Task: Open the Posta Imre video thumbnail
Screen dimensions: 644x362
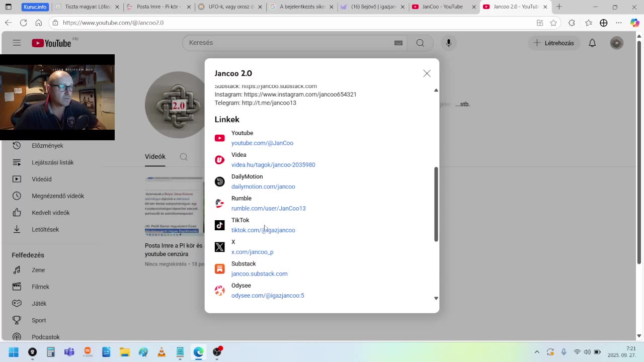Action: [x=175, y=206]
